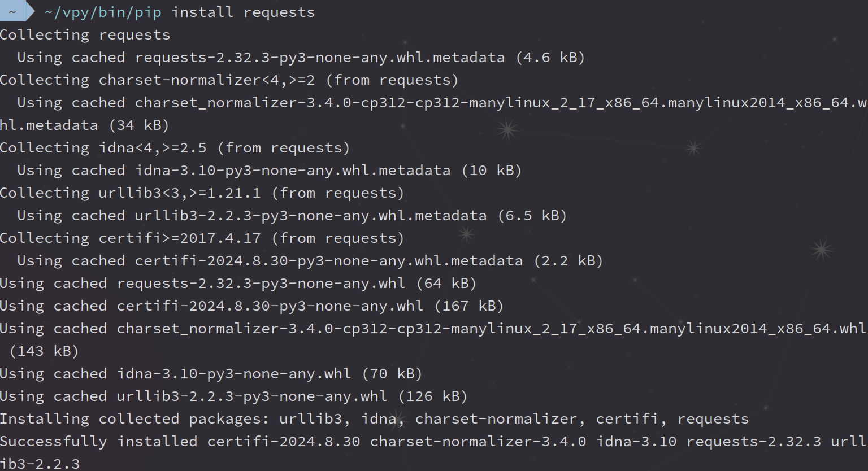Click the "(64 kB)" requests wheel size
This screenshot has width=868, height=471.
[446, 284]
